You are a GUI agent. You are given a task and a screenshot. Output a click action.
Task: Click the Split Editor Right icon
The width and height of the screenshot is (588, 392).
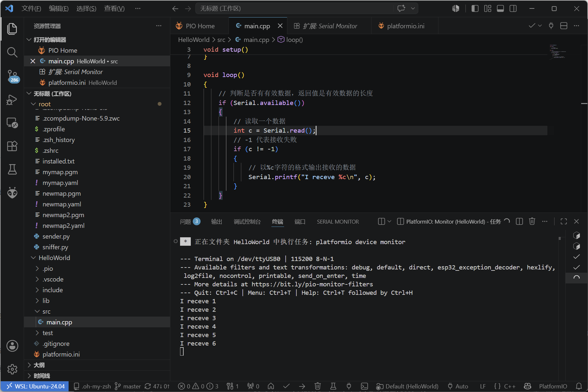[x=564, y=26]
